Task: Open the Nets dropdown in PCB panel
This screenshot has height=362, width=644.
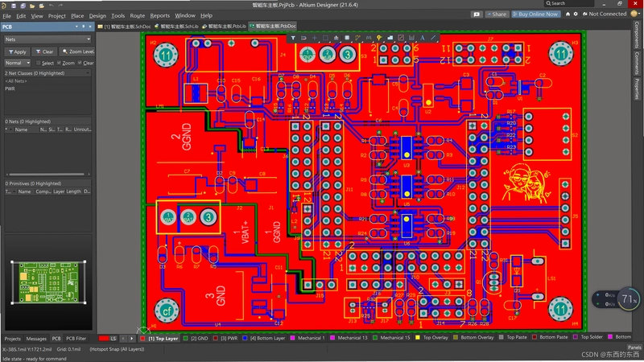Action: [x=47, y=39]
